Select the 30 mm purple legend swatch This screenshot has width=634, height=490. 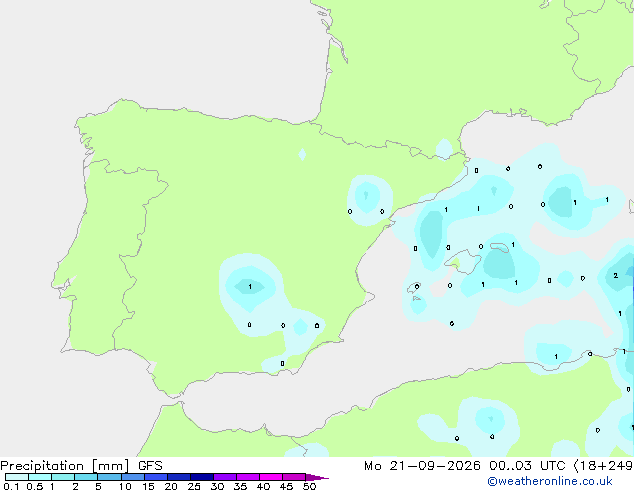225,477
